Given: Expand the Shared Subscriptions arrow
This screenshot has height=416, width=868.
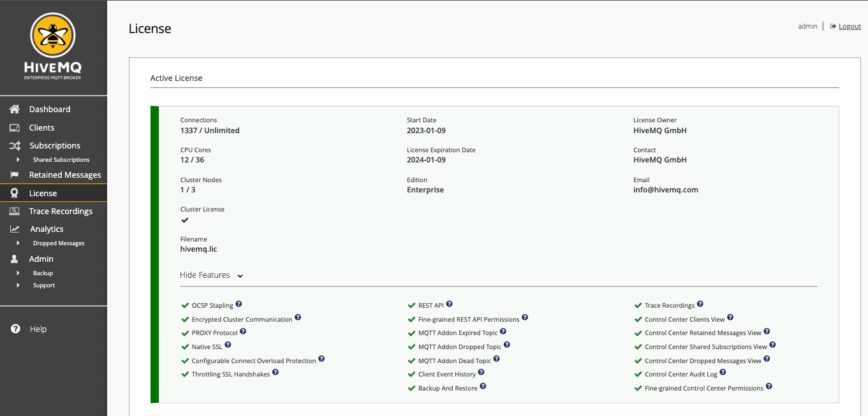Looking at the screenshot, I should [18, 159].
